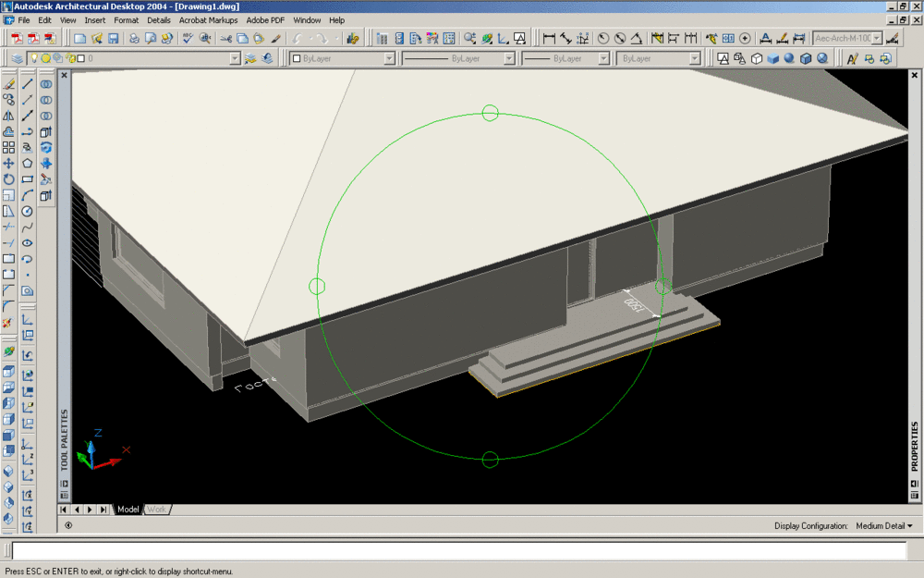Select the Polygon draw tool
The height and width of the screenshot is (578, 924).
(x=28, y=163)
